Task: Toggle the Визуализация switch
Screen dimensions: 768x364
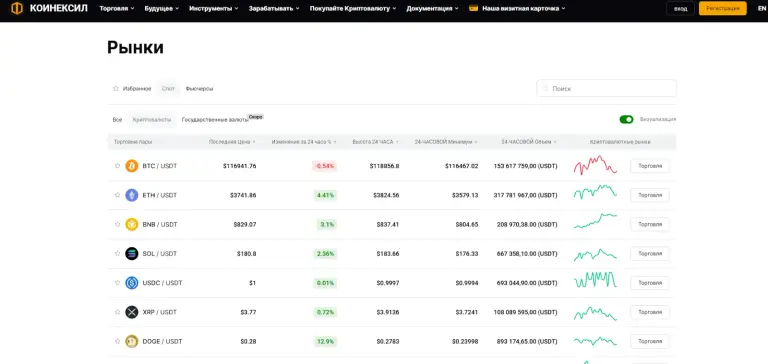Action: 626,120
